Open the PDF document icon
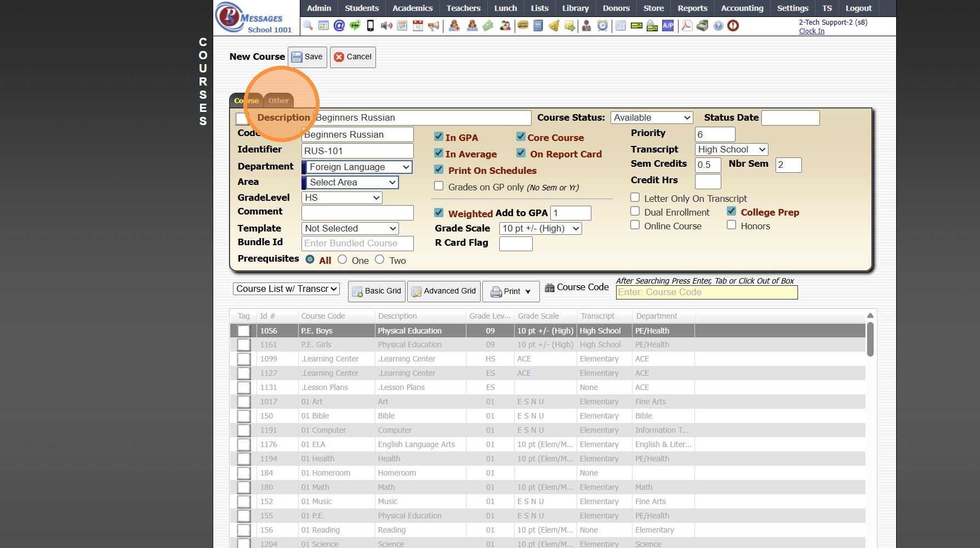 pos(686,26)
